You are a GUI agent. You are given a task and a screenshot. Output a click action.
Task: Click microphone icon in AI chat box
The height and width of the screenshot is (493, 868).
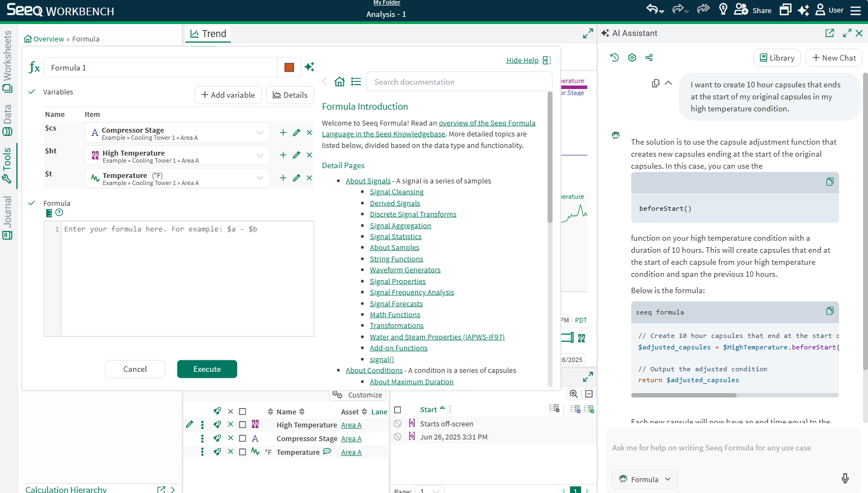845,479
